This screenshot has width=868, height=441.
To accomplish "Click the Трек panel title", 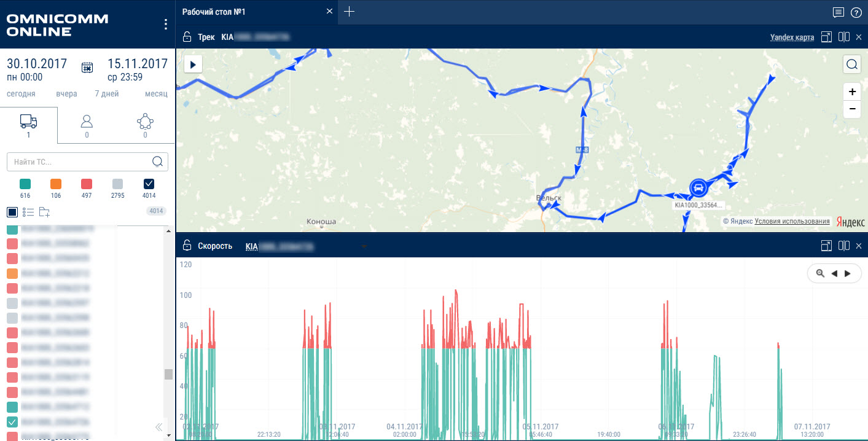I will point(206,37).
